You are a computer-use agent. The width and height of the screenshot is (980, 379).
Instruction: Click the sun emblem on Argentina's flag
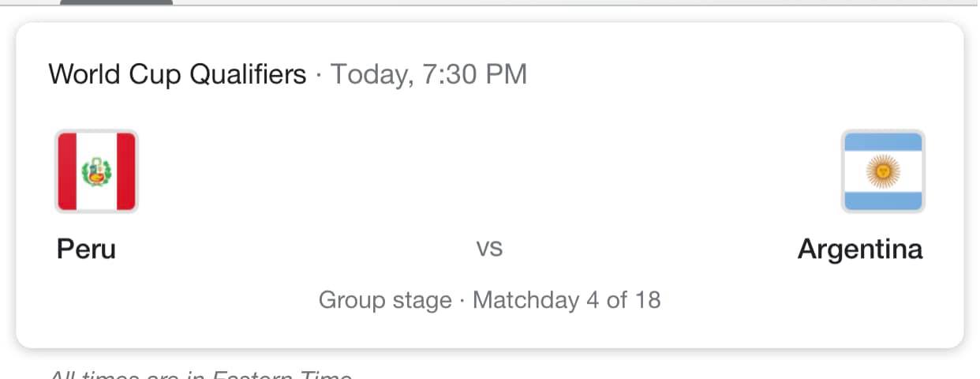pos(882,171)
